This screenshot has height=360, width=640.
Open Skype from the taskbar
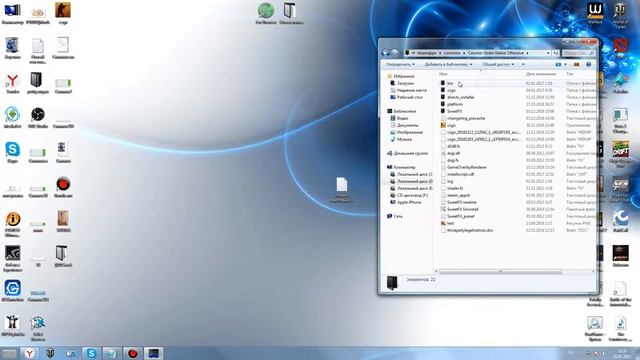[x=91, y=353]
